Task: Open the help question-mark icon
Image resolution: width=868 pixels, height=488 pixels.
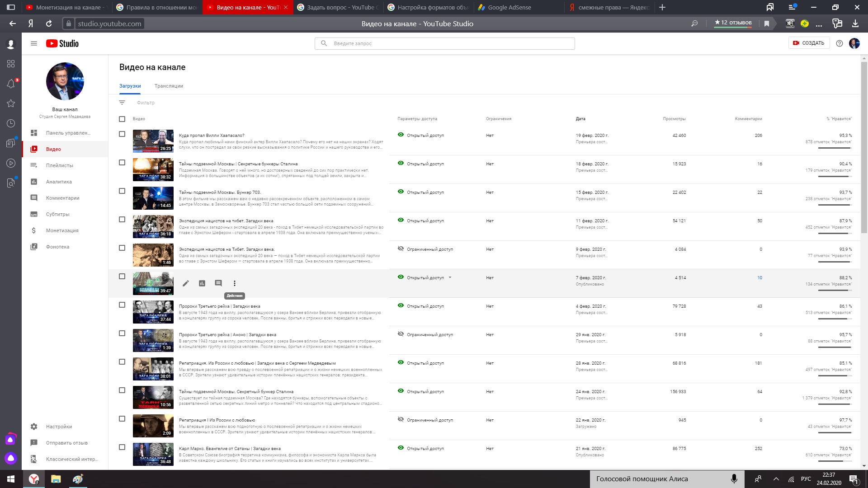Action: coord(840,43)
